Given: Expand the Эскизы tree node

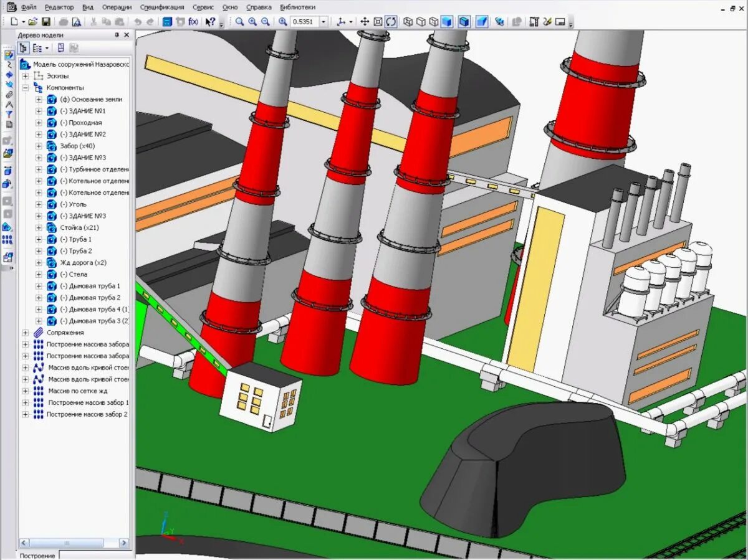Looking at the screenshot, I should [x=26, y=76].
